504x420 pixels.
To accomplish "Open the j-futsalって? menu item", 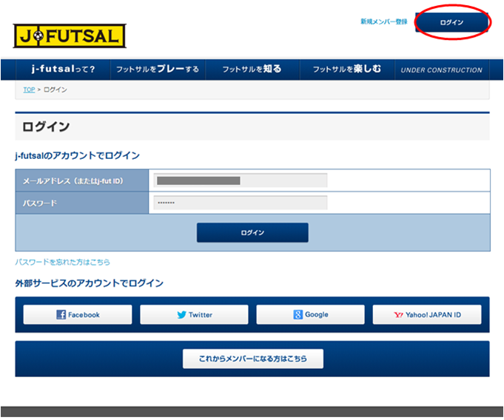I will (63, 70).
